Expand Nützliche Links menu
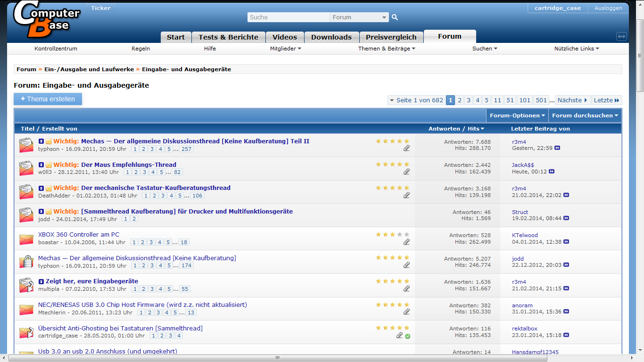644x362 pixels. click(x=577, y=49)
